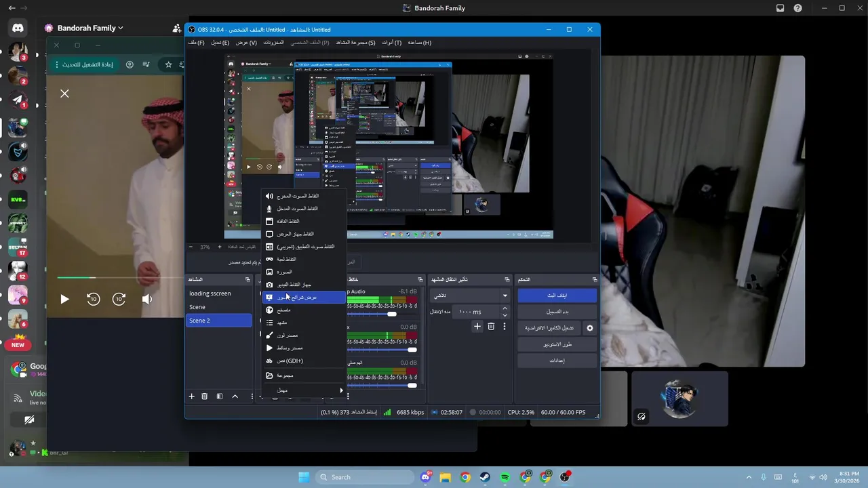Pop out the scenes dock with the header icon
The image size is (868, 488).
click(248, 279)
